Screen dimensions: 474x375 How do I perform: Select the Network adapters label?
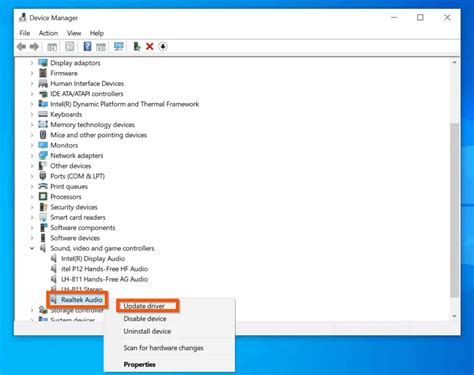coord(77,155)
